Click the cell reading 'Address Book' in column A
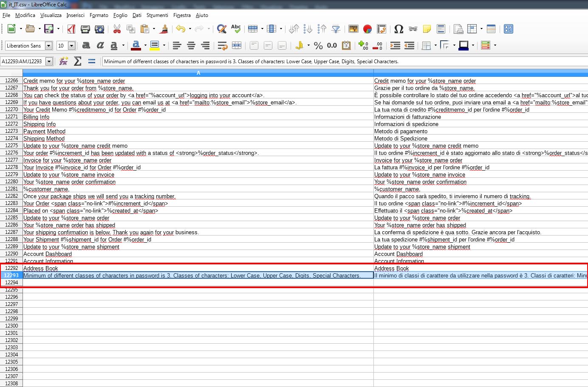588x387 pixels. 198,268
